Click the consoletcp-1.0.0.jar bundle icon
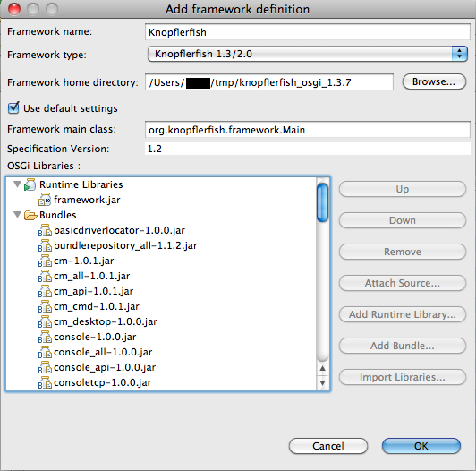The height and width of the screenshot is (471, 476). 45,382
